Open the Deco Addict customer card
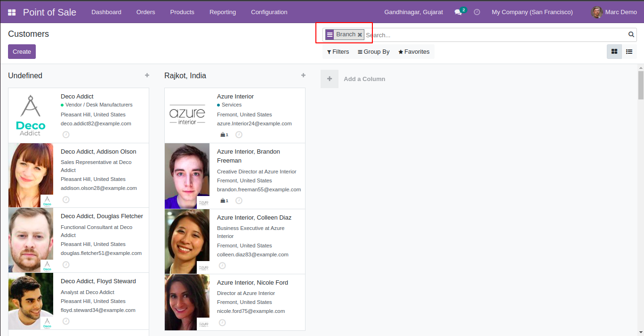 (x=79, y=115)
